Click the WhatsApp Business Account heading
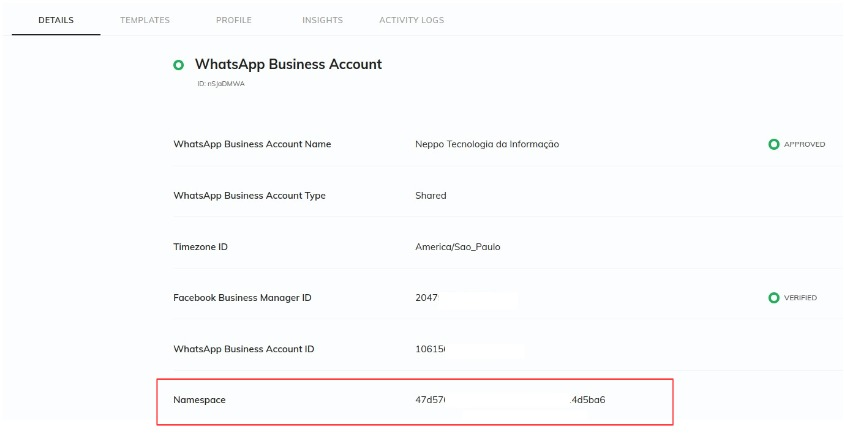This screenshot has height=435, width=844. 289,64
